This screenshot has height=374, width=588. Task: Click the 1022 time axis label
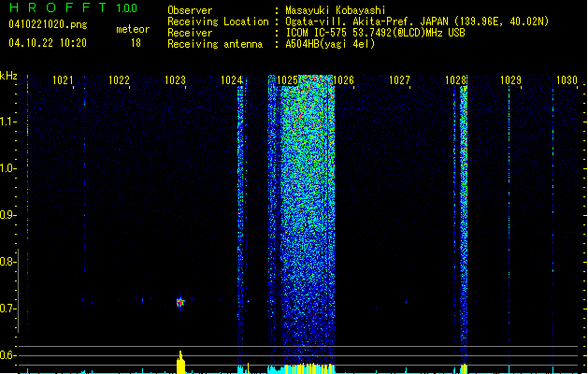pos(119,80)
